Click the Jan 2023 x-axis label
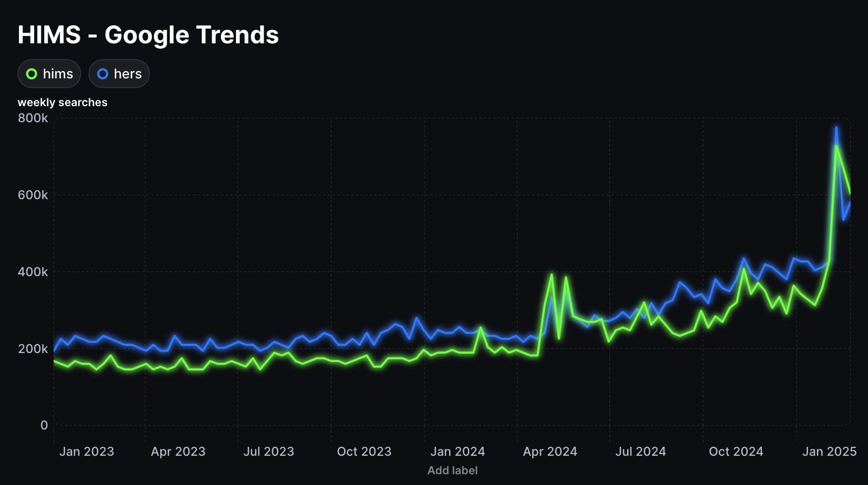Image resolution: width=868 pixels, height=485 pixels. point(87,451)
